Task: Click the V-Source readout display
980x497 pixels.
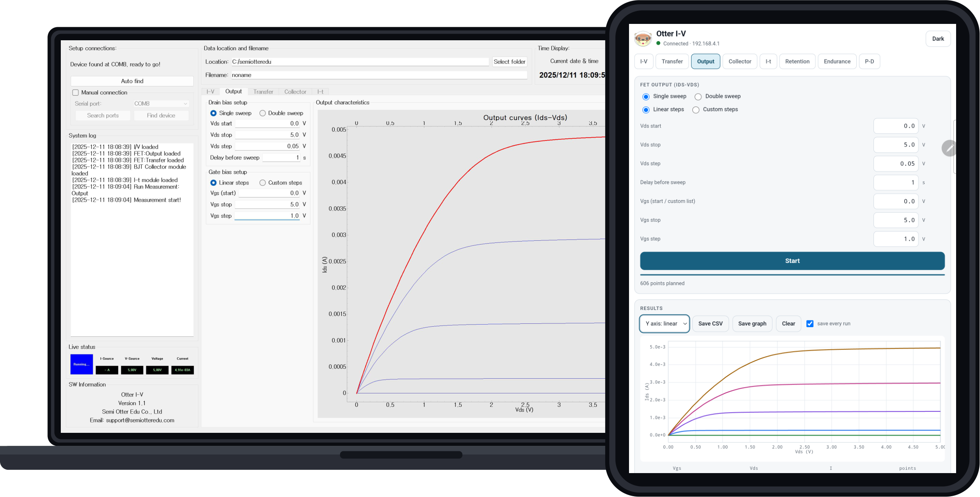Action: click(x=132, y=370)
